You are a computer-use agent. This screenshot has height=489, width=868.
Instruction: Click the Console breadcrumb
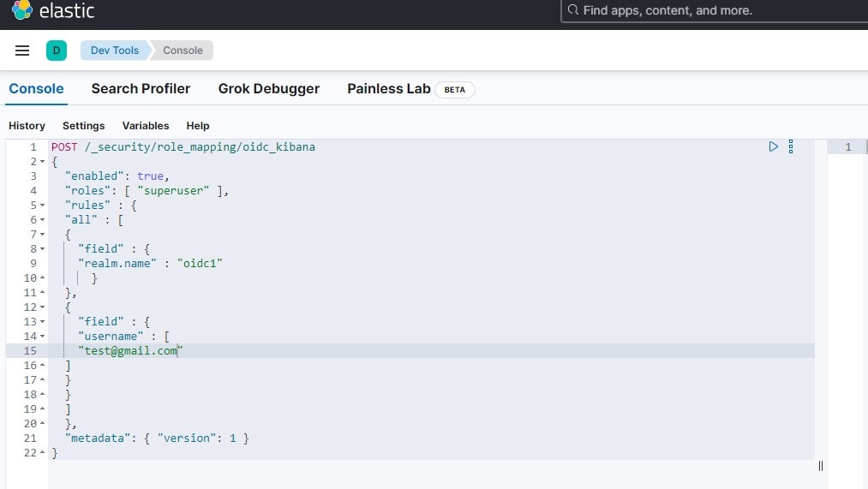point(183,51)
